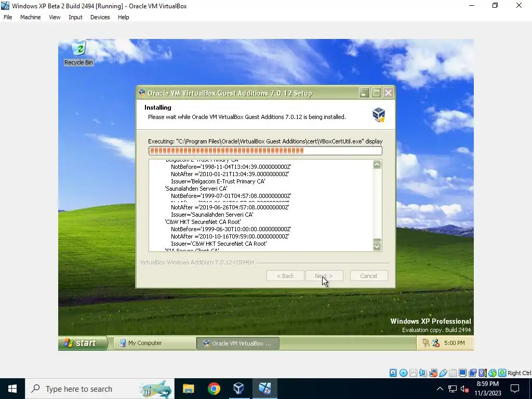This screenshot has width=532, height=399.
Task: Open the audio indicator in VirtualBox status bar
Action: point(423,373)
